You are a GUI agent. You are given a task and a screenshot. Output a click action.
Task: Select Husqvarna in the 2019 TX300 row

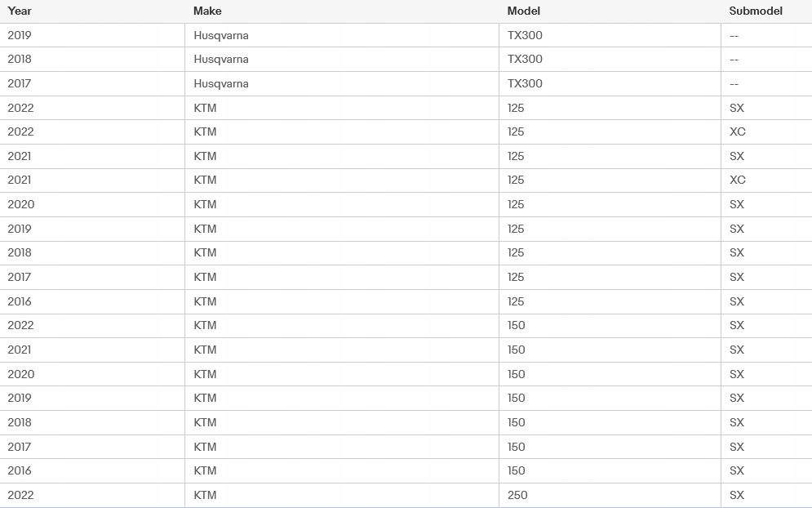221,35
